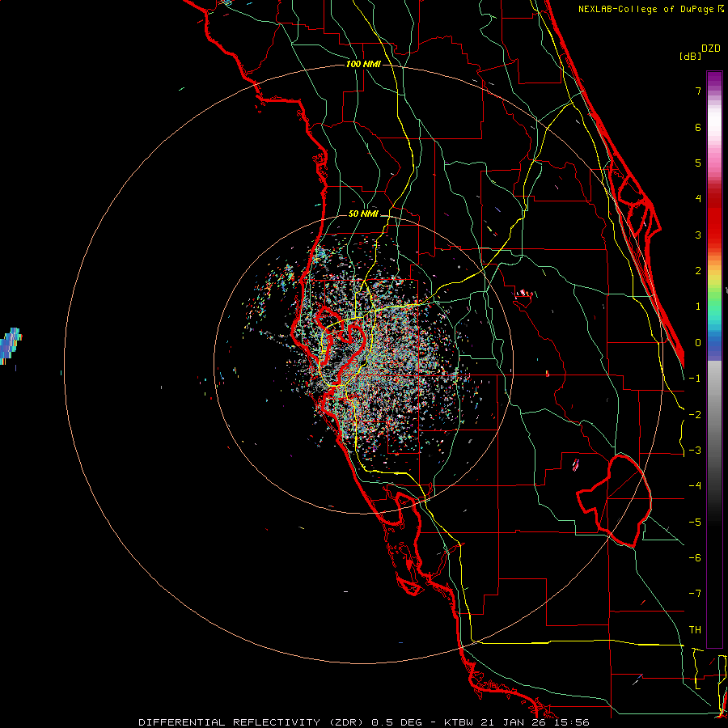Click the -6 value on the color scale
Image resolution: width=728 pixels, height=728 pixels.
(695, 558)
